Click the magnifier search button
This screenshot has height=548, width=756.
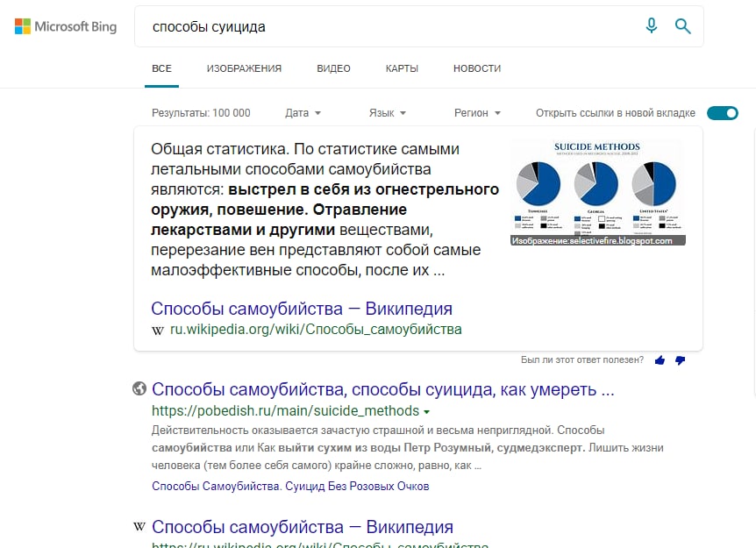click(682, 26)
